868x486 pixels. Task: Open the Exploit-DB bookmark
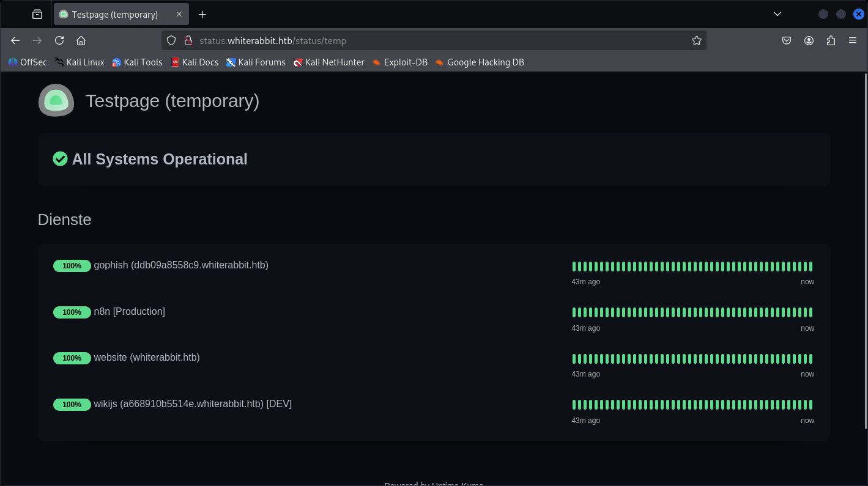point(399,62)
